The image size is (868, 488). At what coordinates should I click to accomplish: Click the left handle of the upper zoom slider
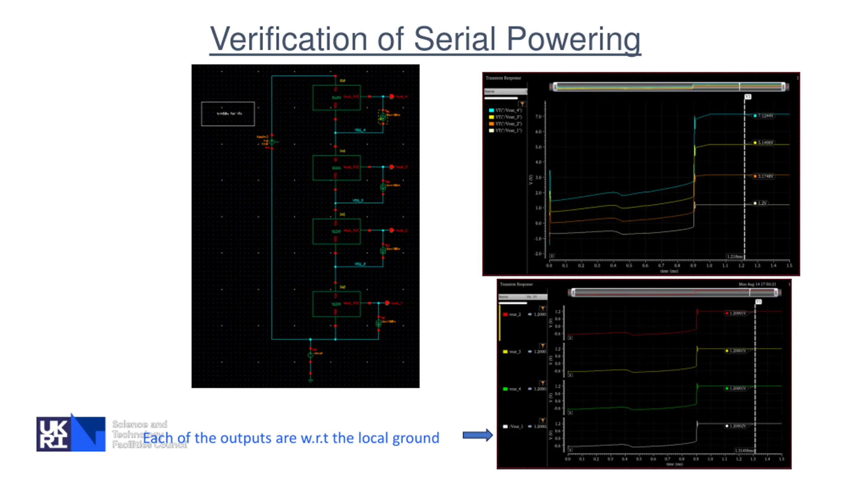point(555,87)
